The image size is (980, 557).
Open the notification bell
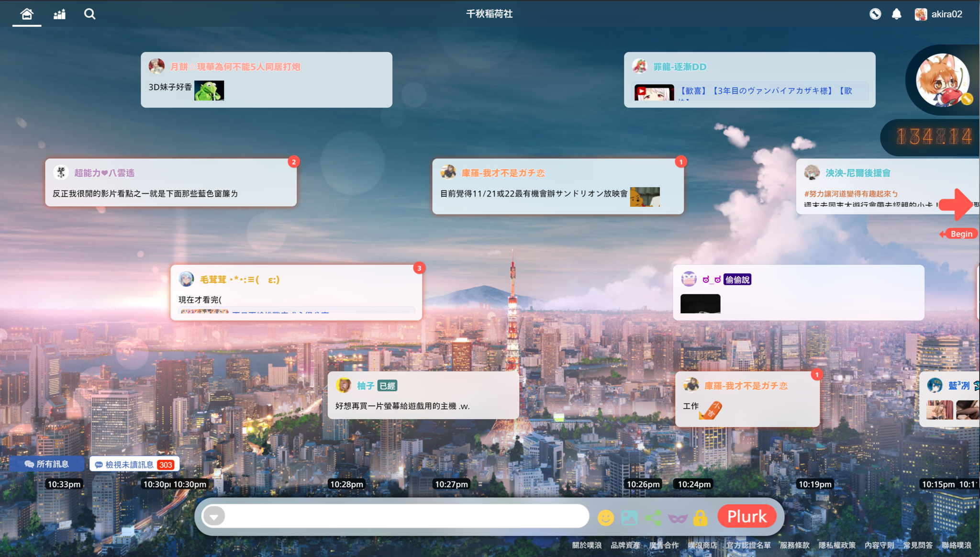click(896, 14)
